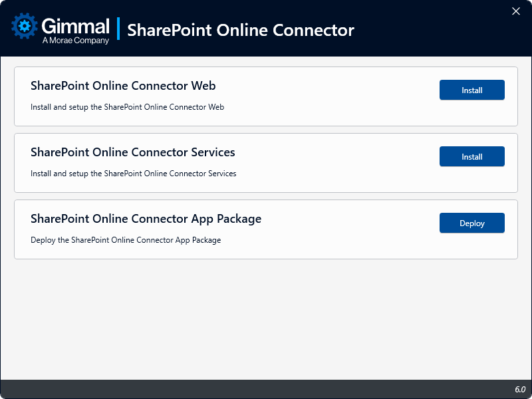Click the Connector Web install description text
Viewport: 532px width, 399px height.
pos(127,107)
